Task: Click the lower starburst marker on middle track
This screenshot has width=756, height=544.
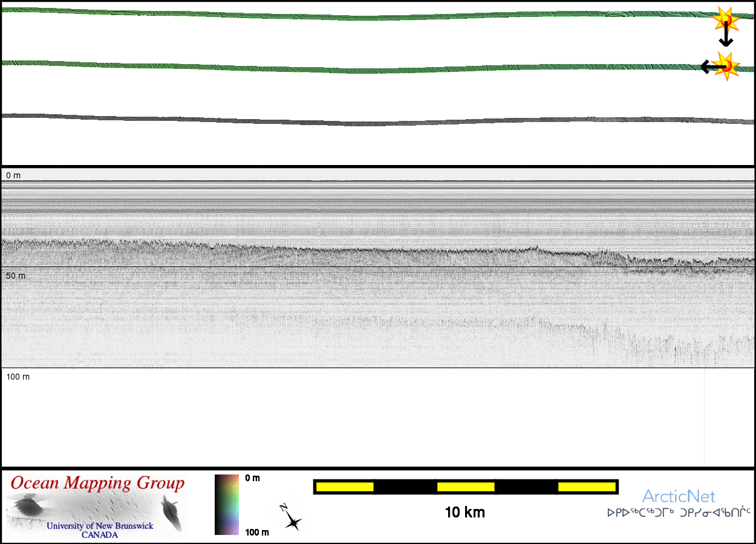Action: click(726, 65)
